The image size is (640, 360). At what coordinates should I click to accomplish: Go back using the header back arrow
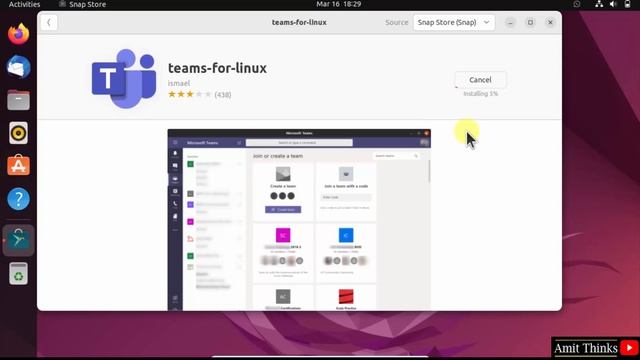click(49, 22)
